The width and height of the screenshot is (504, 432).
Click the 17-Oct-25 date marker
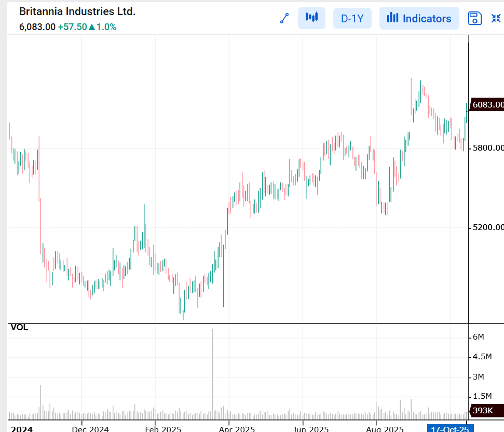pos(450,428)
